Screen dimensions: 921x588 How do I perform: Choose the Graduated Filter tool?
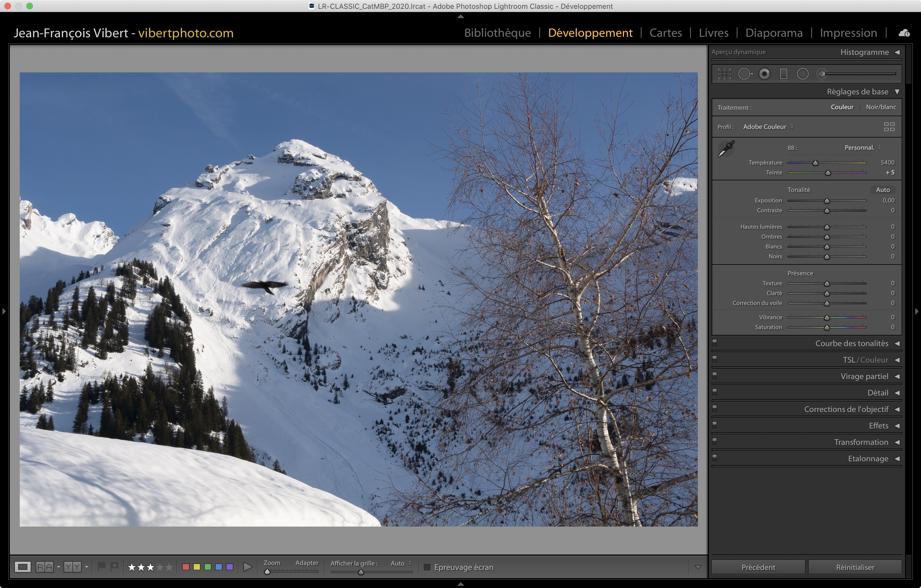pos(783,74)
